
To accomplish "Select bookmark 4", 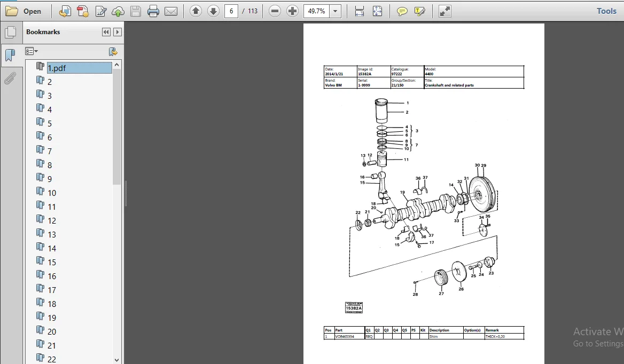I will point(50,109).
